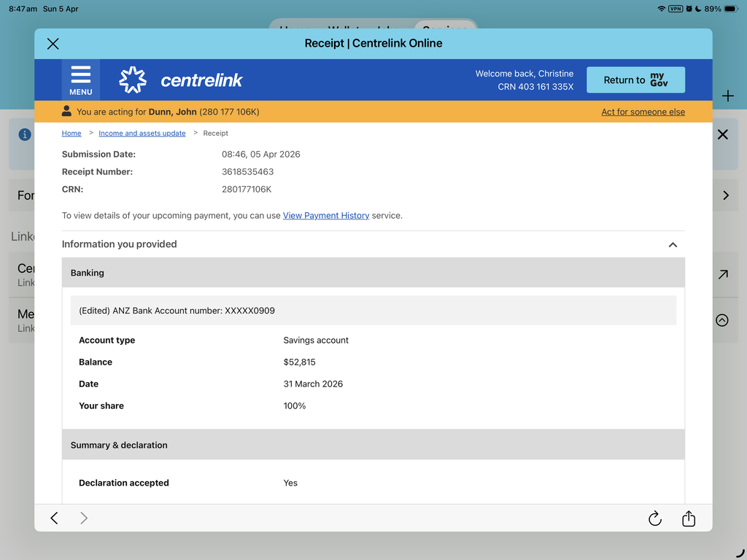The width and height of the screenshot is (747, 560).
Task: Click the person icon in acting-for banner
Action: click(66, 112)
